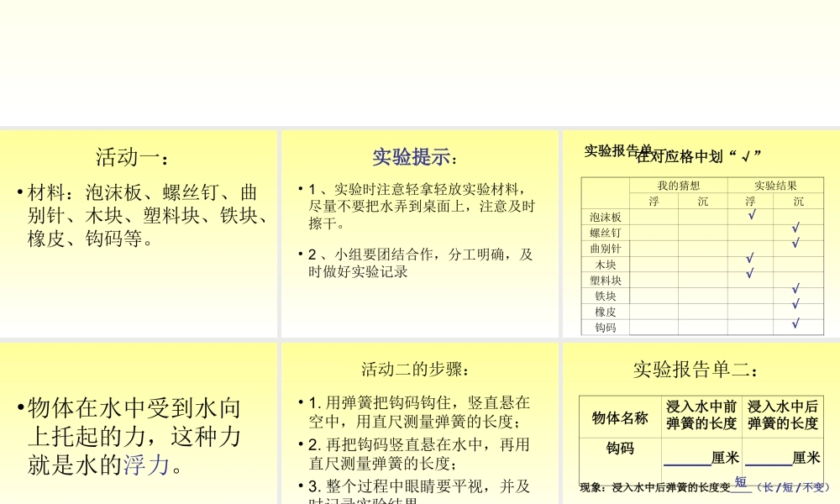Select the 浸入水中前弹簧的长度 column header

(703, 413)
